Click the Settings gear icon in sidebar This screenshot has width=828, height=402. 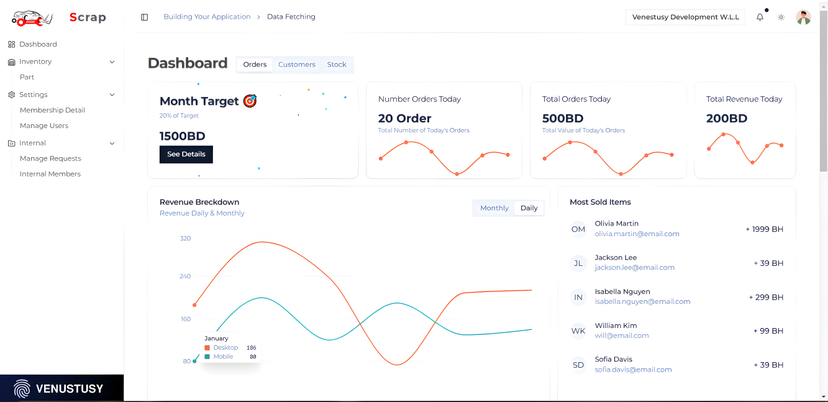pyautogui.click(x=11, y=95)
